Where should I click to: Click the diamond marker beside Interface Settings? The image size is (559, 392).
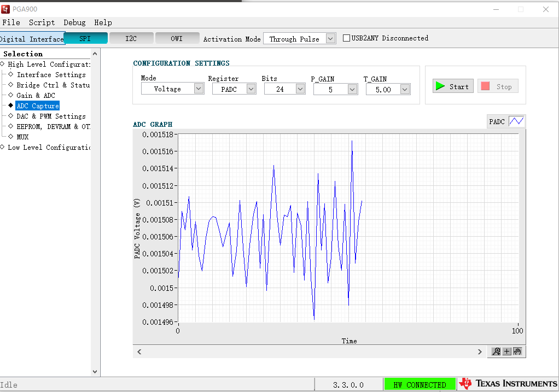click(11, 74)
